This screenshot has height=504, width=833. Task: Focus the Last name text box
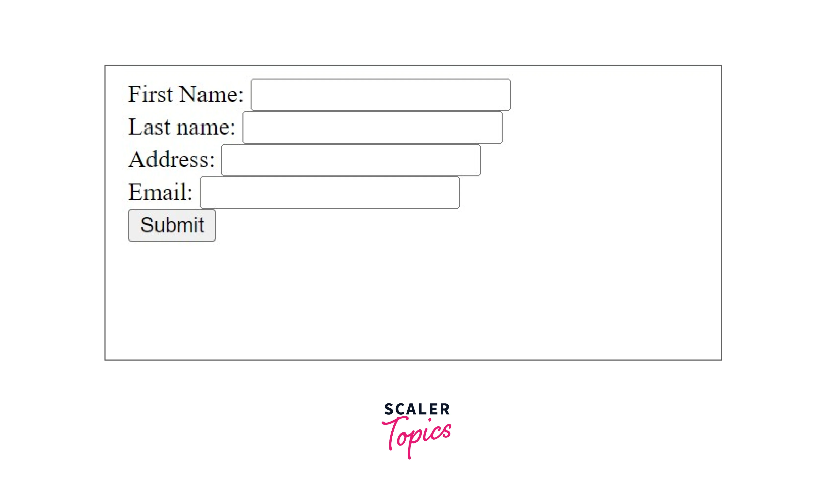pyautogui.click(x=372, y=128)
